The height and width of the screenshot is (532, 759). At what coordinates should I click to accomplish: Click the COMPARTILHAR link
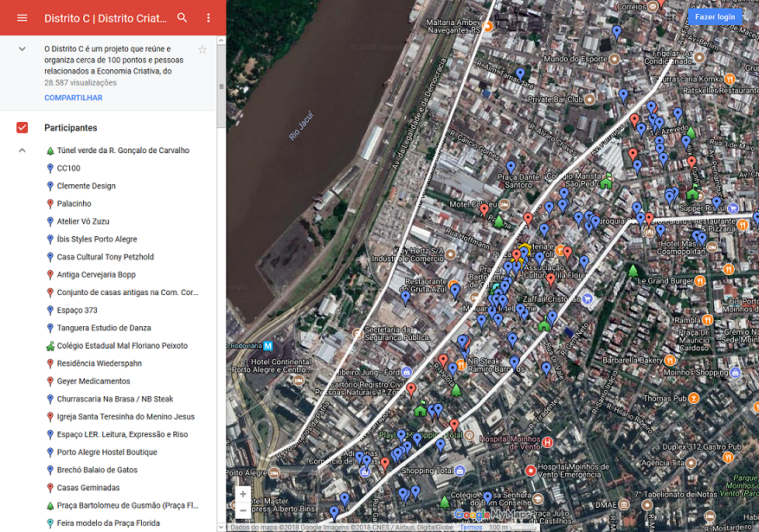pos(74,98)
